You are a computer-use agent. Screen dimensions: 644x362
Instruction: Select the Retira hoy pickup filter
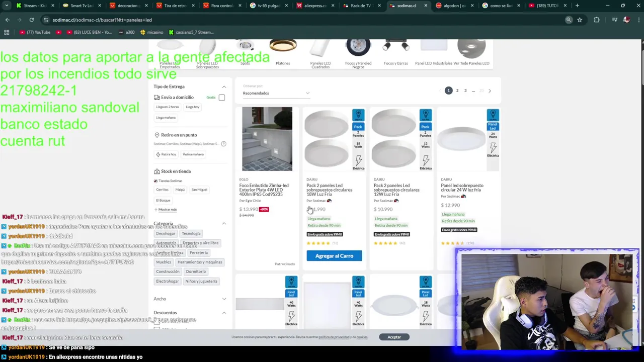166,154
